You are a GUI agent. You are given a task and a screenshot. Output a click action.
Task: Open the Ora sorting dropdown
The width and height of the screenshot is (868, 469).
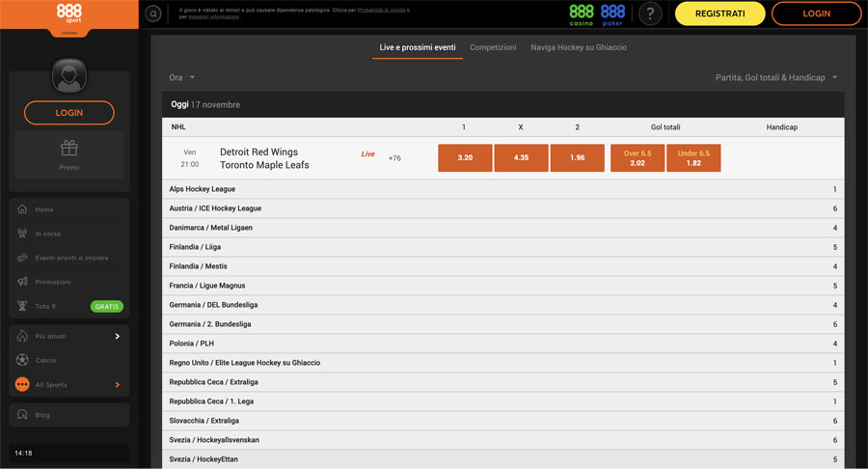pos(181,77)
